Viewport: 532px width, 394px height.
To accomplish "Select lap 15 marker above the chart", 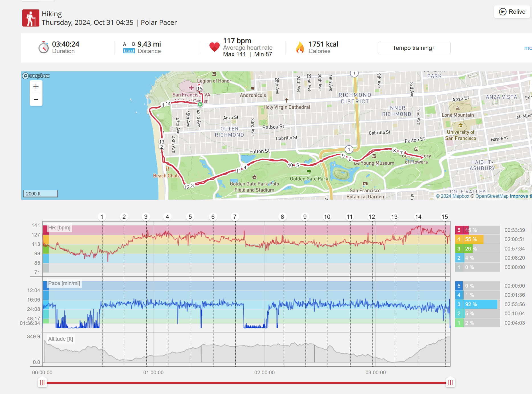I will tap(445, 217).
